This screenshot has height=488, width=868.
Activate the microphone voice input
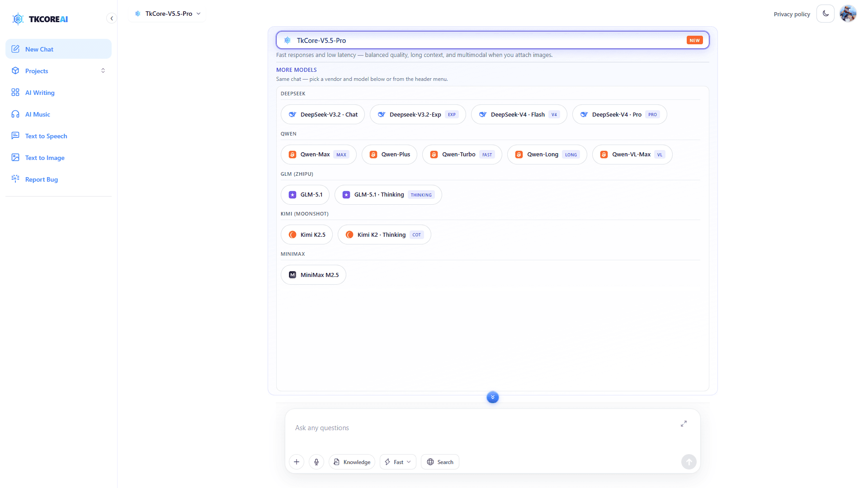pyautogui.click(x=316, y=462)
